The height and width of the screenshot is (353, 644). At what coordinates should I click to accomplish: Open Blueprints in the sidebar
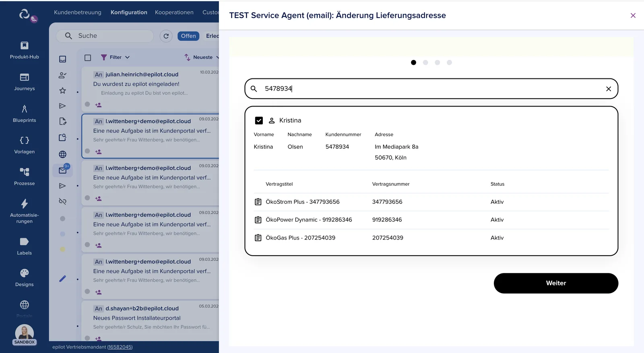(24, 113)
